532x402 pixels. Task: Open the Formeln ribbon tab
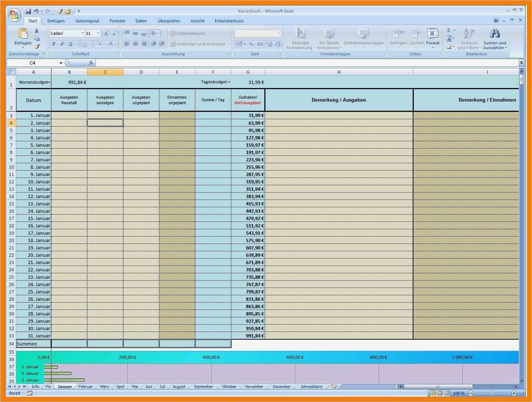click(117, 21)
